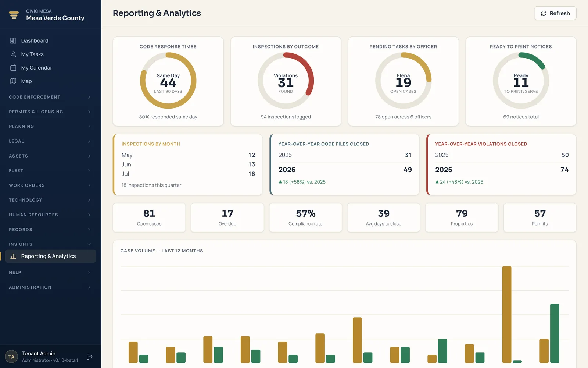Screen dimensions: 588x368
Task: Expand the Fleet section
Action: [x=50, y=171]
